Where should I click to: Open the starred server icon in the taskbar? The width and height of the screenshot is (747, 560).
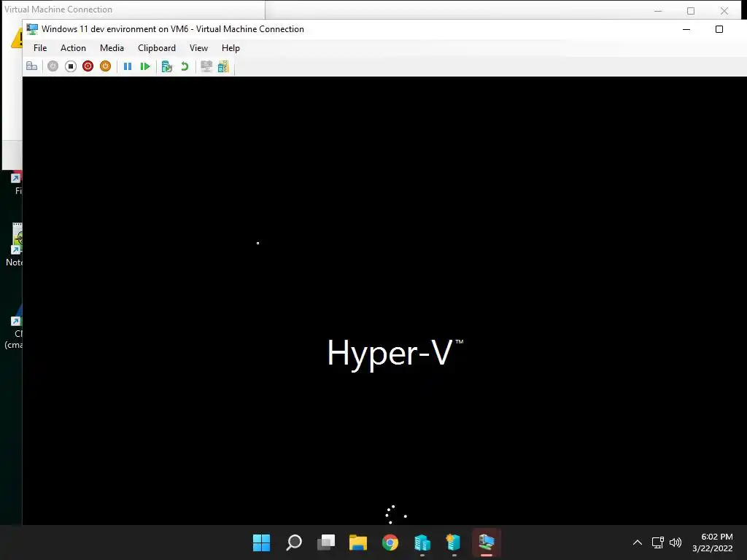(x=454, y=542)
